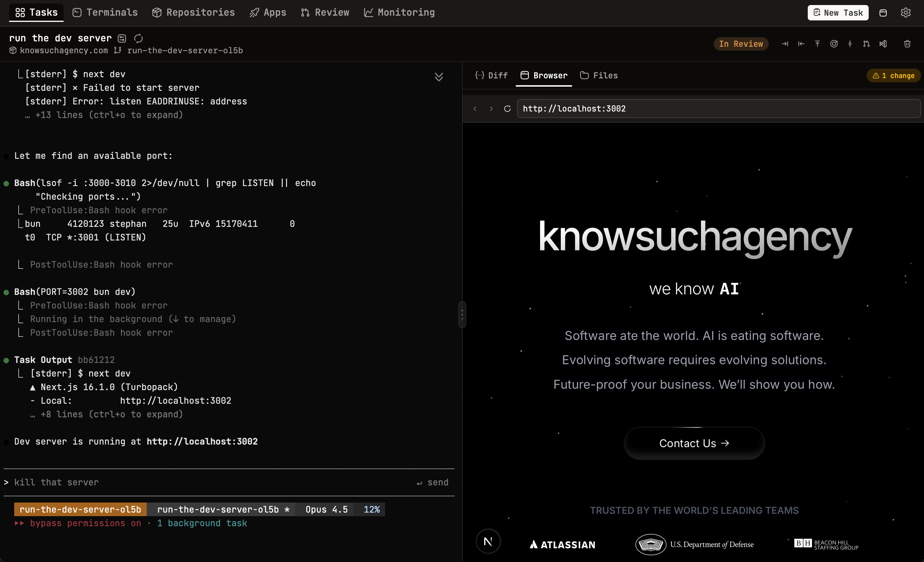Expand the '+13 lines' collapsed output
The image size is (924, 562).
coord(104,115)
